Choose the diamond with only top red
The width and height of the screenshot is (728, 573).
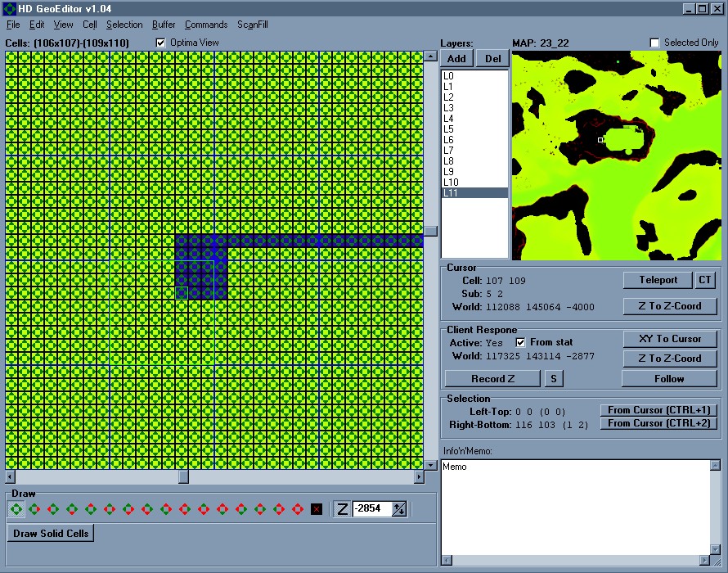91,509
